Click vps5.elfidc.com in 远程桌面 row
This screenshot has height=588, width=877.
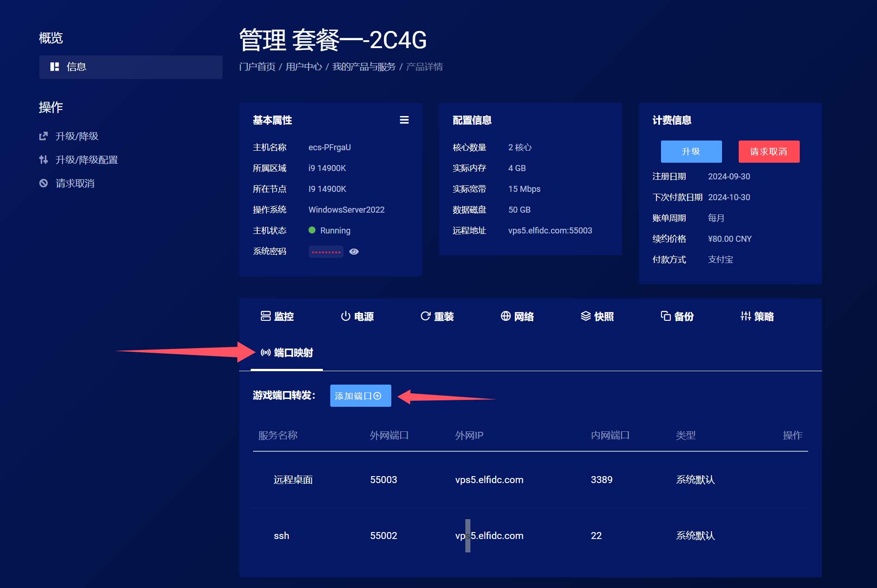(489, 480)
